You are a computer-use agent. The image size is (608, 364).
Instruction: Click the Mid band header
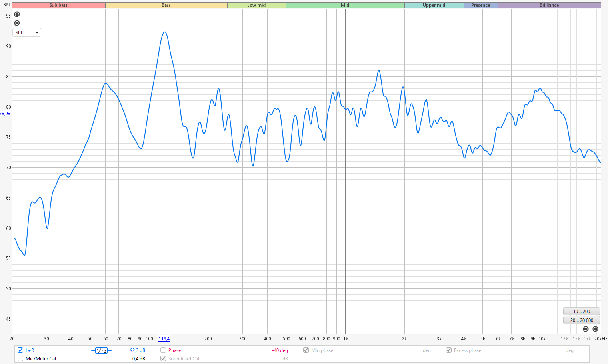click(345, 5)
